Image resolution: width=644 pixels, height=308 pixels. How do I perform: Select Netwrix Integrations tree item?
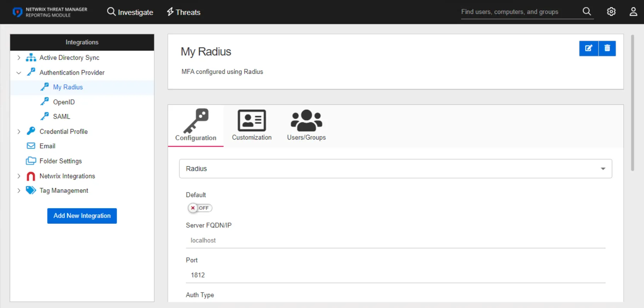tap(67, 176)
